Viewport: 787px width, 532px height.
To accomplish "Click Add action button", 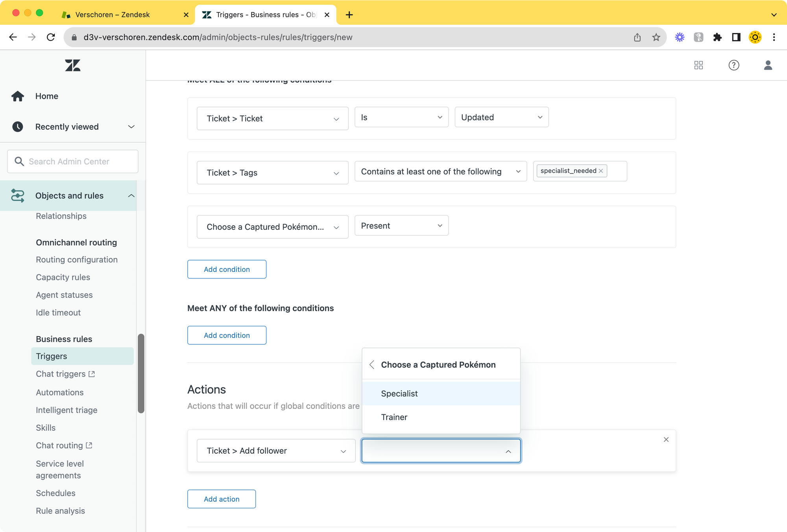I will (x=222, y=499).
